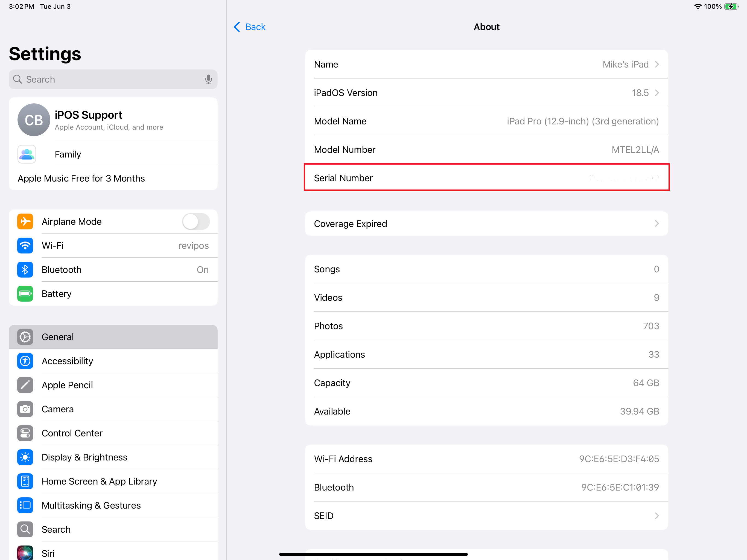Toggle the Airplane Mode switch

pos(196,221)
